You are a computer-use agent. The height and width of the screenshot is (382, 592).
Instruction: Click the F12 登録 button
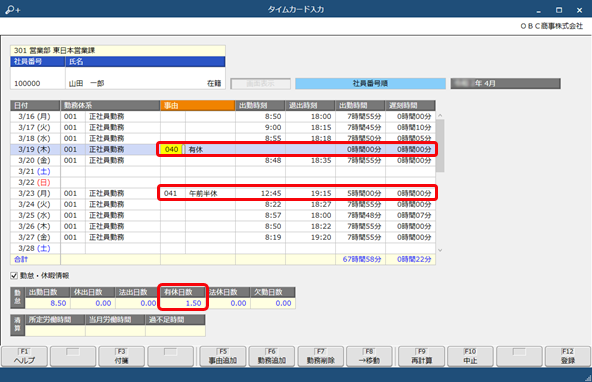point(567,356)
